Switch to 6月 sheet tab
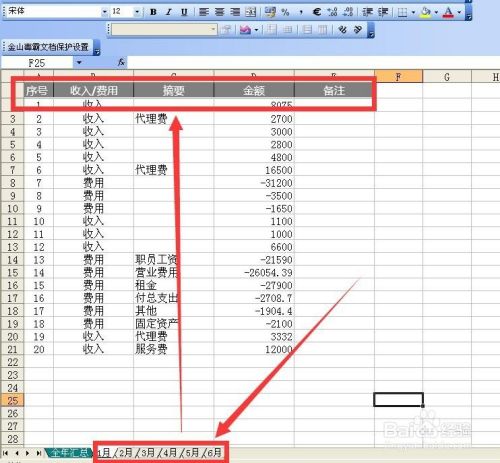Screen dimensions: 500x463 click(214, 453)
